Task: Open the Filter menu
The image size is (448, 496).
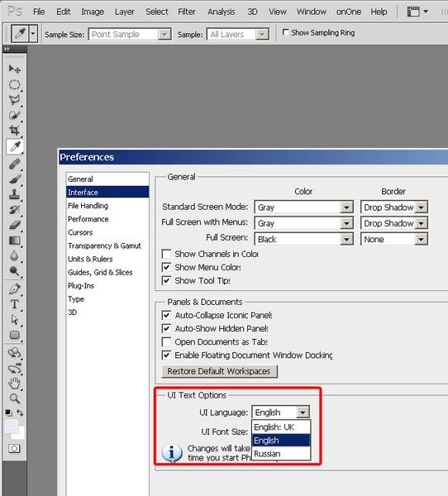Action: [x=186, y=12]
